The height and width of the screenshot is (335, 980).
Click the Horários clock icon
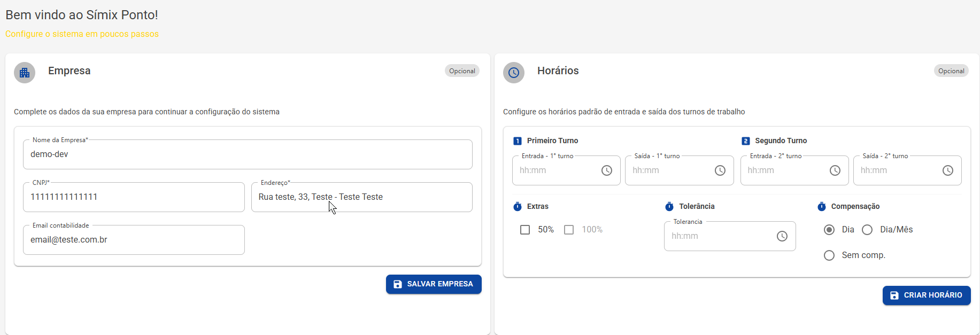coord(514,73)
